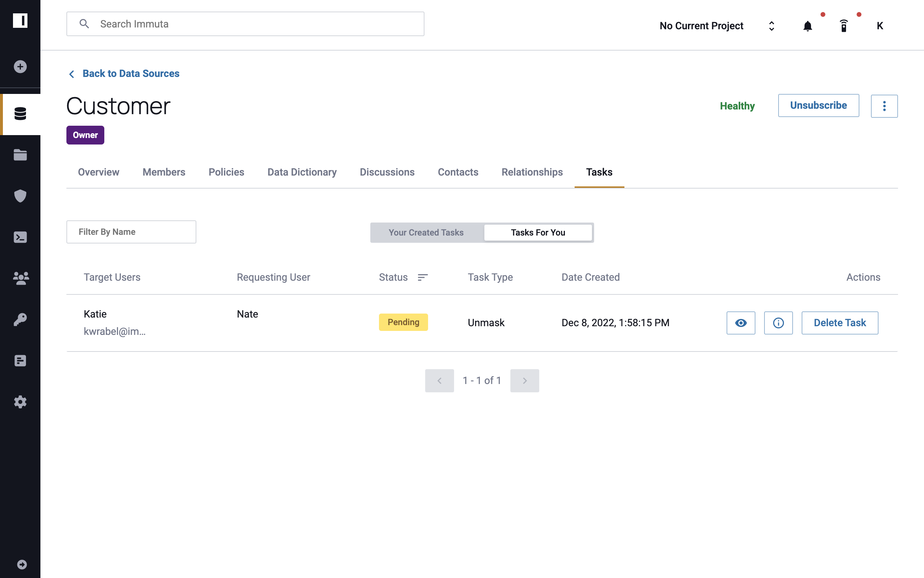Click the Immuta logo icon

[x=20, y=21]
